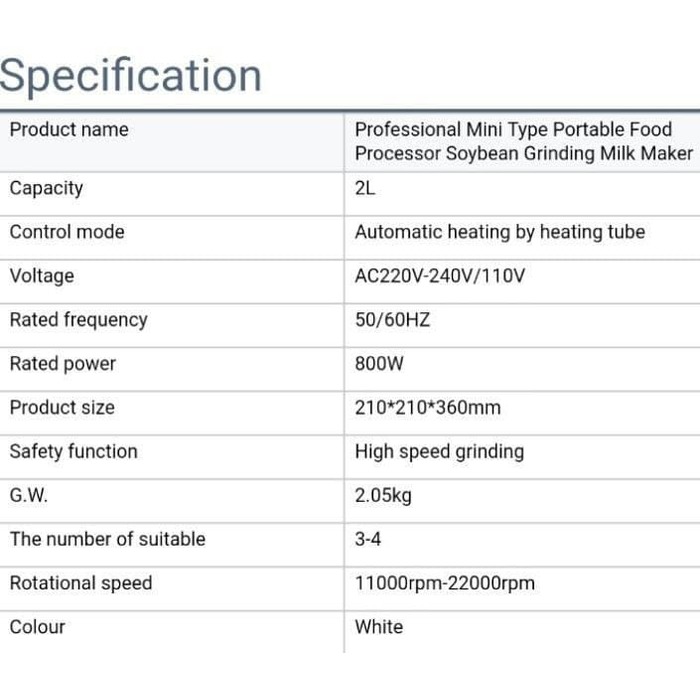Select the Control mode label
This screenshot has height=700, width=700.
pyautogui.click(x=67, y=232)
